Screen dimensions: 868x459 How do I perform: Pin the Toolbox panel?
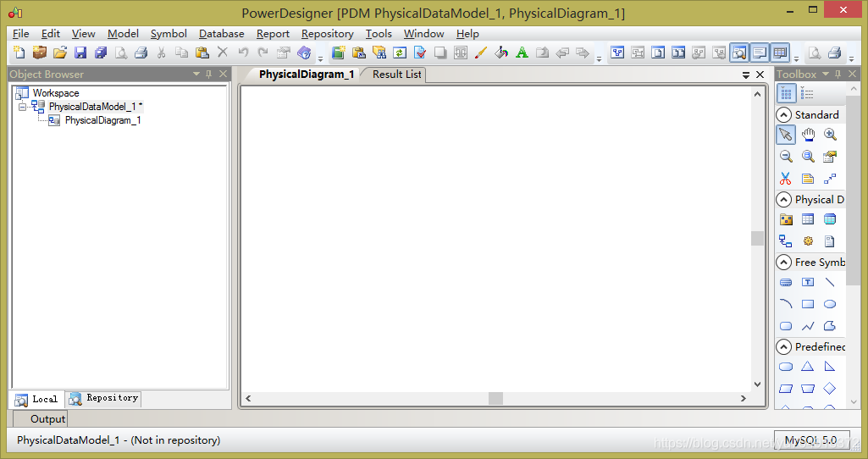tap(838, 74)
